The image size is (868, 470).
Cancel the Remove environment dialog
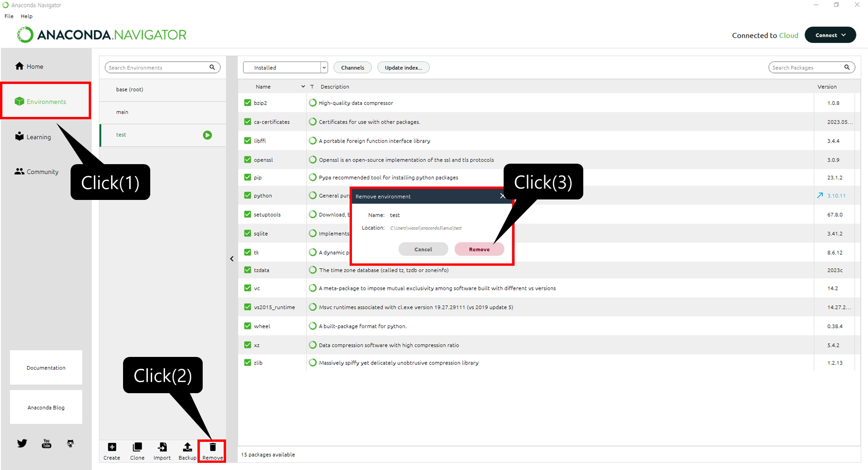point(423,249)
